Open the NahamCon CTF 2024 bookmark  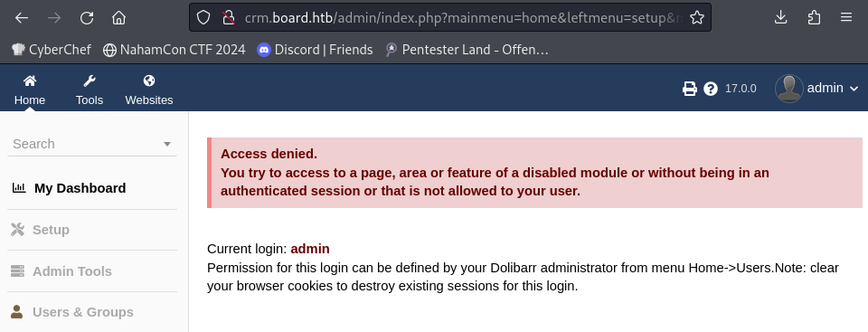[x=175, y=50]
